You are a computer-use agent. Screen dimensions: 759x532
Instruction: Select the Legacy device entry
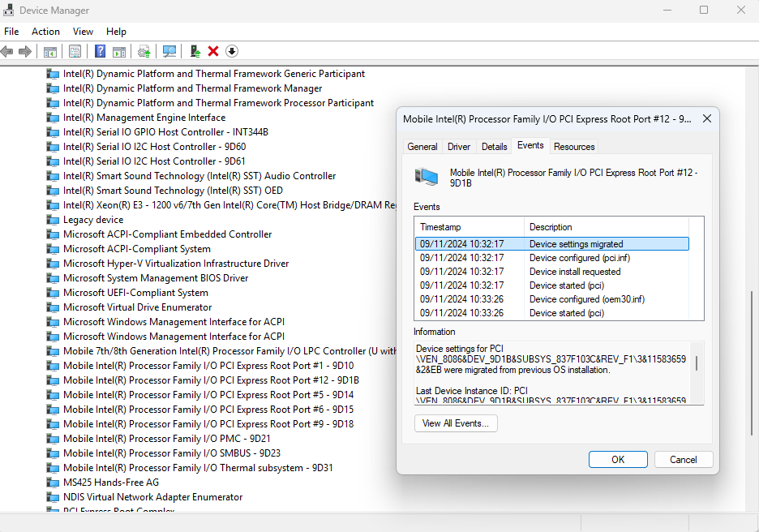[93, 220]
